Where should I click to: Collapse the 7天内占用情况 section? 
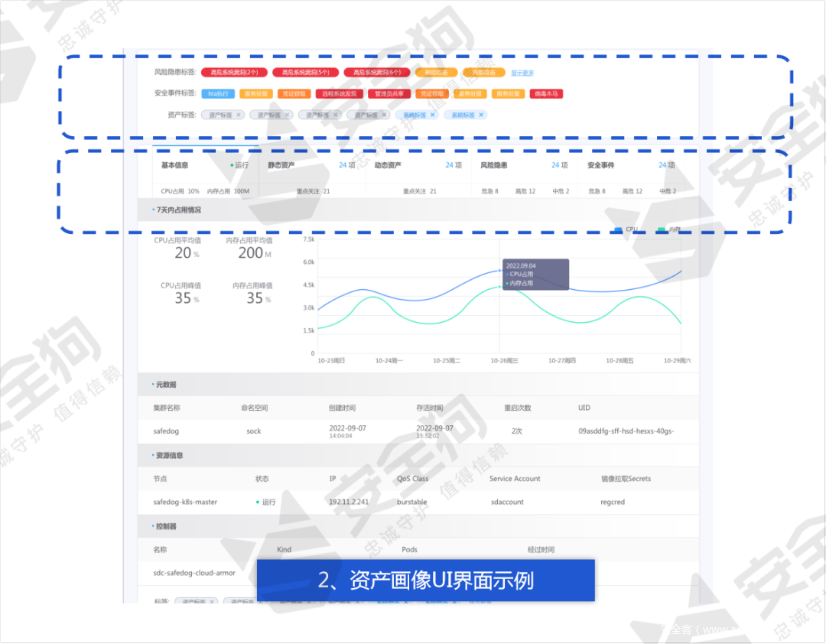178,210
